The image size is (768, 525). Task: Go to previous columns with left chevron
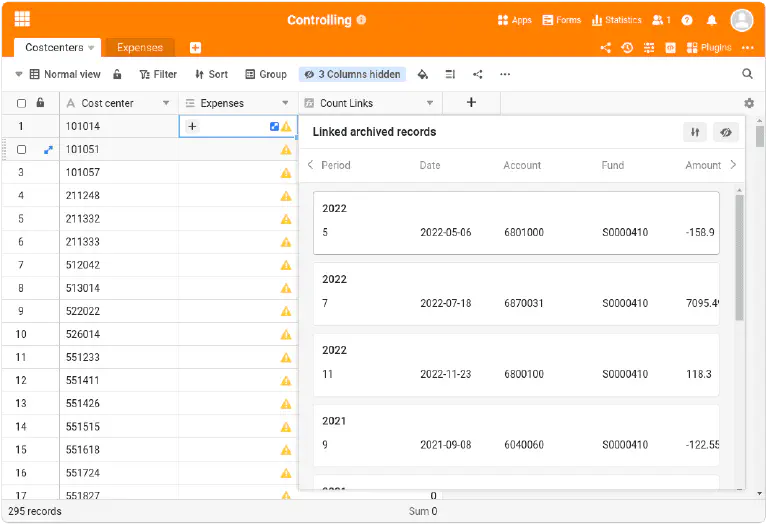click(310, 165)
